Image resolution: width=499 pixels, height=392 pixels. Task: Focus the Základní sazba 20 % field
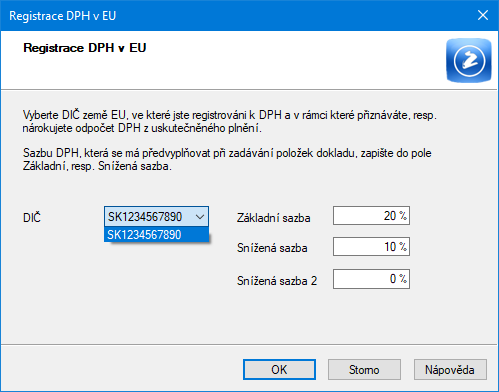[x=371, y=216]
